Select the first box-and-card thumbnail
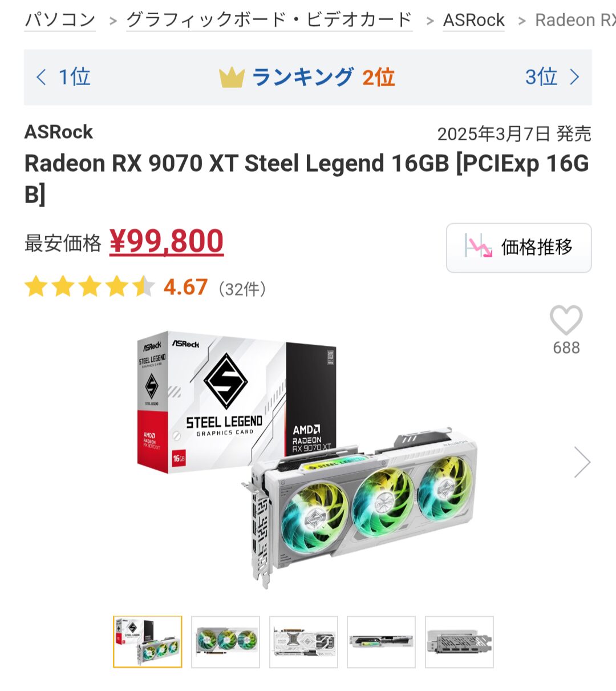Image resolution: width=616 pixels, height=691 pixels. click(x=148, y=642)
